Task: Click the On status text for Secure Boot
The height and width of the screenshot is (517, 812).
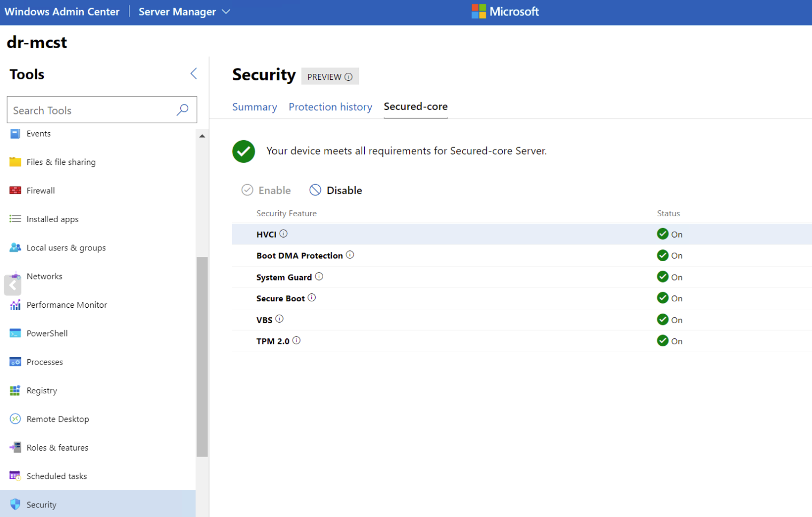Action: (677, 299)
